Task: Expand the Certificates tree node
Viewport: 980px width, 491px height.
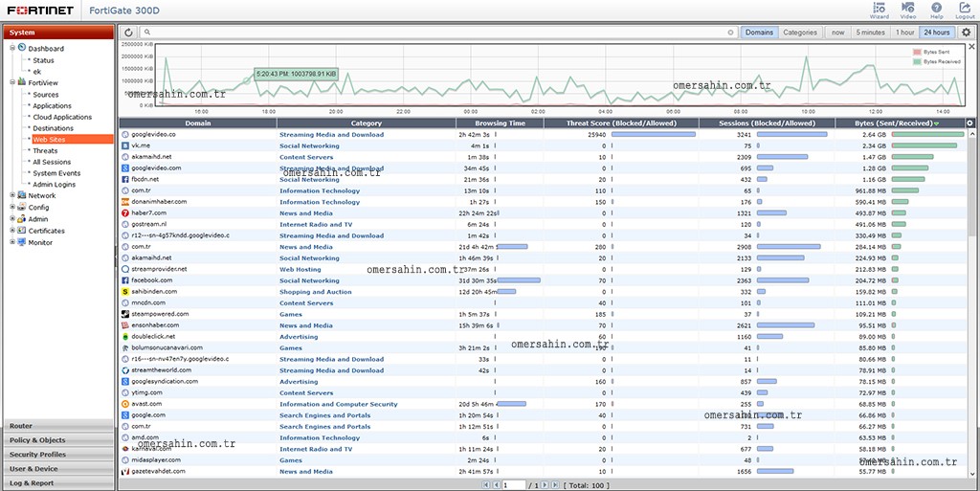Action: (12, 231)
